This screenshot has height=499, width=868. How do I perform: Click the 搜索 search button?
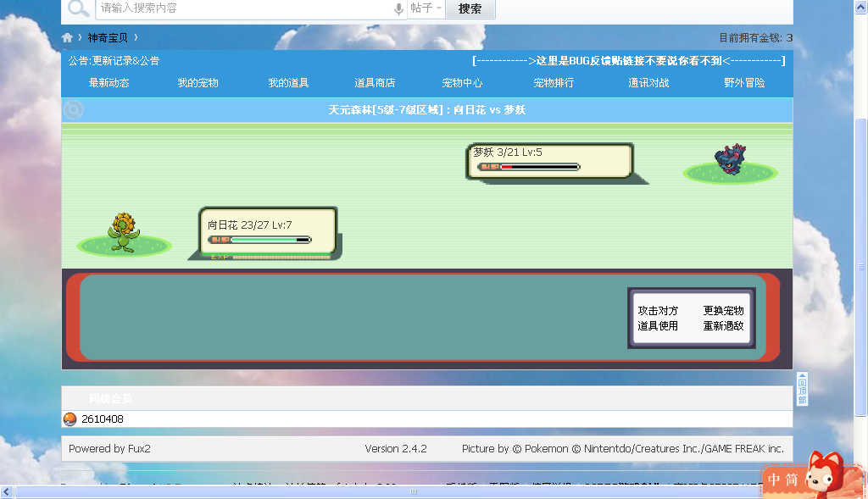[x=470, y=8]
